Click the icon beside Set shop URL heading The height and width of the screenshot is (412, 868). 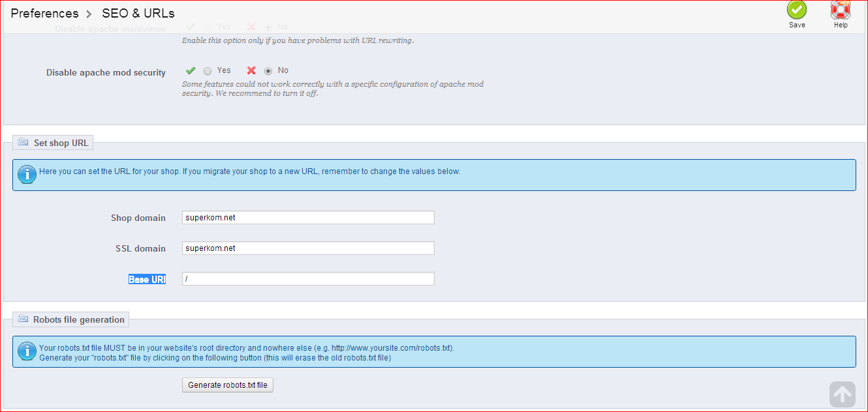point(23,142)
